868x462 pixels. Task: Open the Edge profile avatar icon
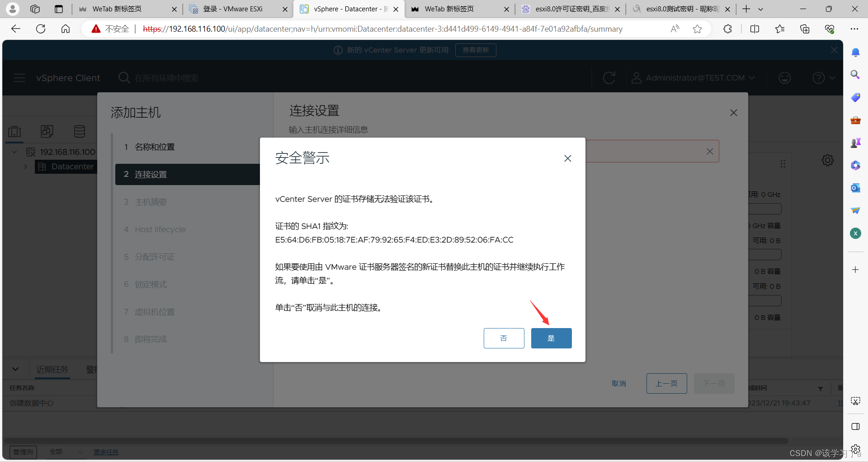coord(13,9)
